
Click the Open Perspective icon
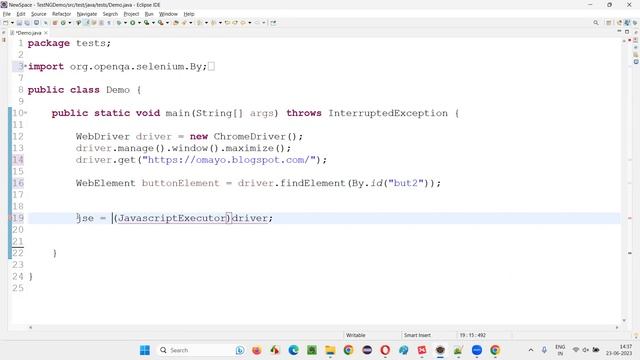[609, 23]
